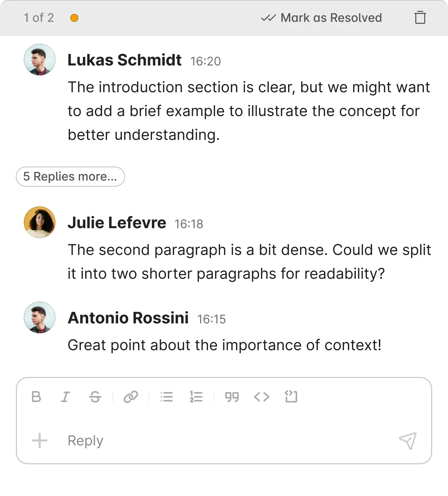Open Julie Lefevre's profile picture
The height and width of the screenshot is (496, 448).
pyautogui.click(x=40, y=222)
